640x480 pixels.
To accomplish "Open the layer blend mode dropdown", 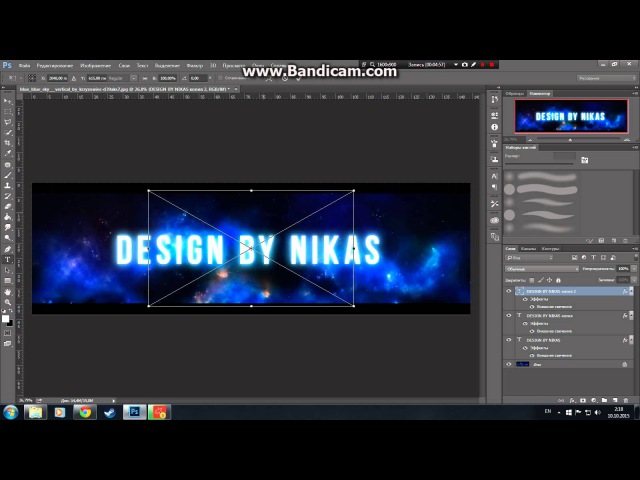I will 542,269.
